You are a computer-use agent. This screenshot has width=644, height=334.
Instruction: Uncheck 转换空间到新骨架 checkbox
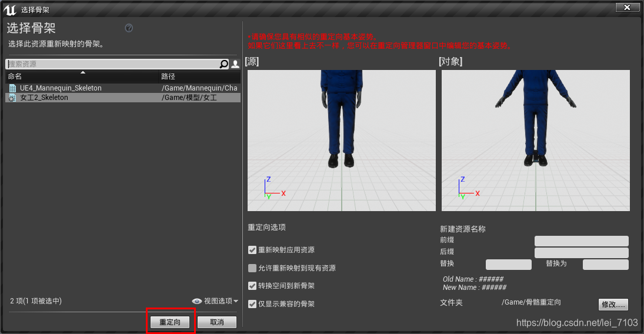click(x=252, y=286)
